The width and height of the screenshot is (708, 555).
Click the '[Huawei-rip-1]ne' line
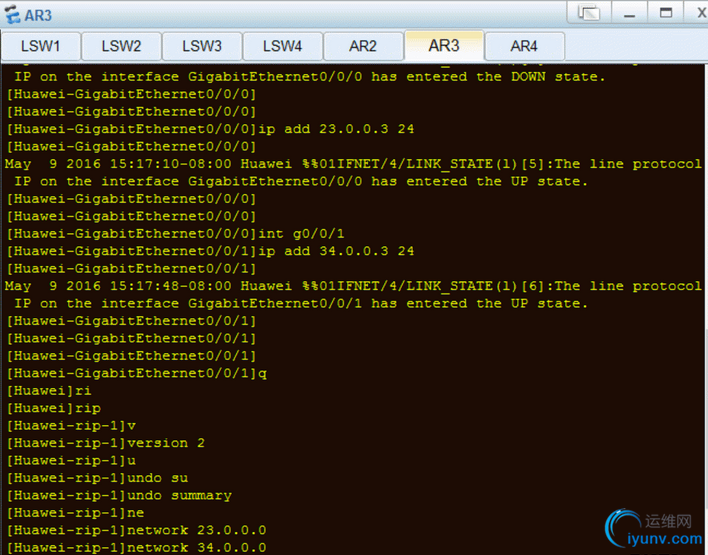pyautogui.click(x=75, y=513)
